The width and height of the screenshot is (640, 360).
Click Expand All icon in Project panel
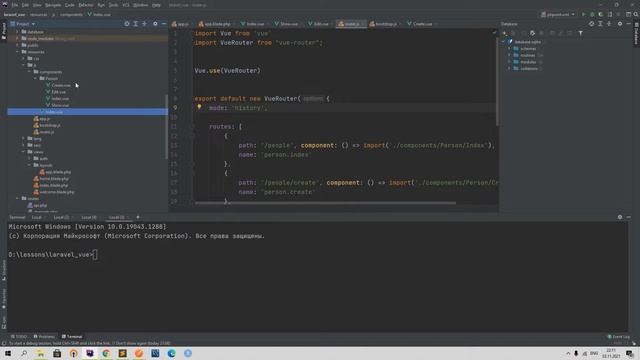(136, 24)
